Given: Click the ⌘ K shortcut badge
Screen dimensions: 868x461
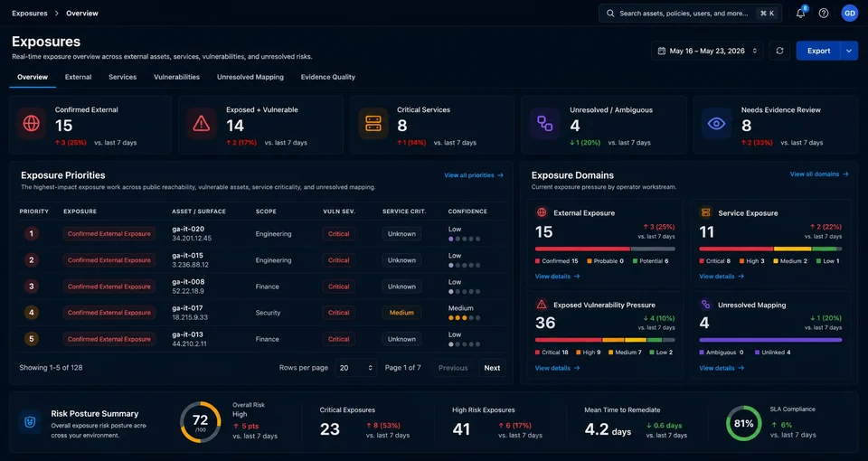Looking at the screenshot, I should (768, 14).
